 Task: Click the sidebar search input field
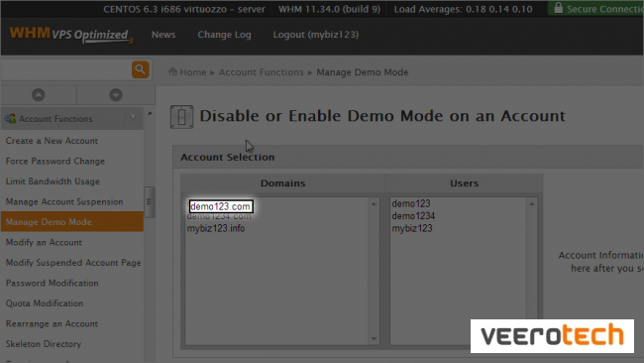(x=65, y=69)
